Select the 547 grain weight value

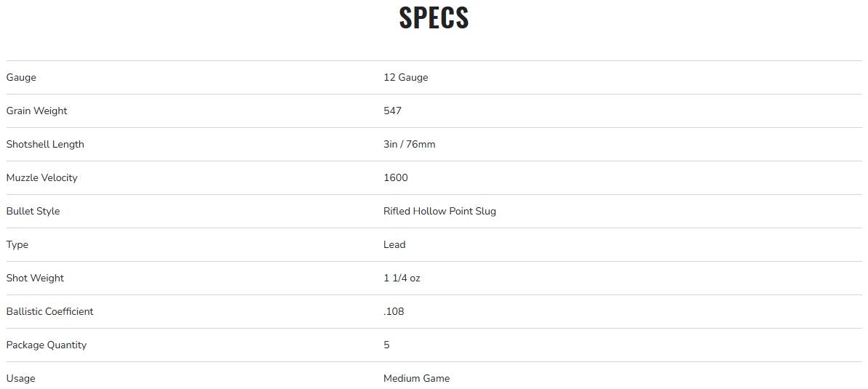click(x=393, y=111)
